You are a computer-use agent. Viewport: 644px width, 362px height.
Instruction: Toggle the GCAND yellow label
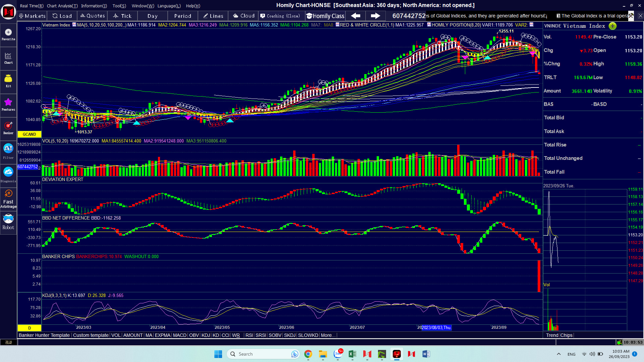click(29, 134)
